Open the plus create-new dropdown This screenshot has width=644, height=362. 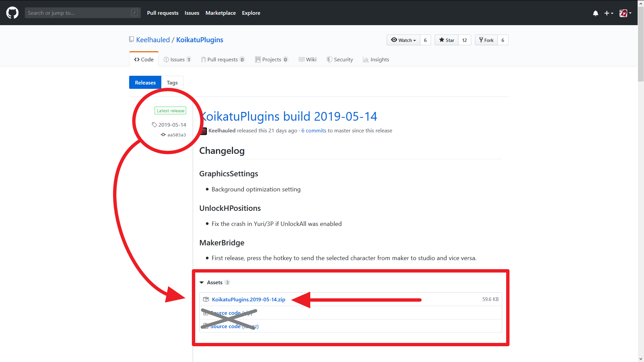coord(608,13)
